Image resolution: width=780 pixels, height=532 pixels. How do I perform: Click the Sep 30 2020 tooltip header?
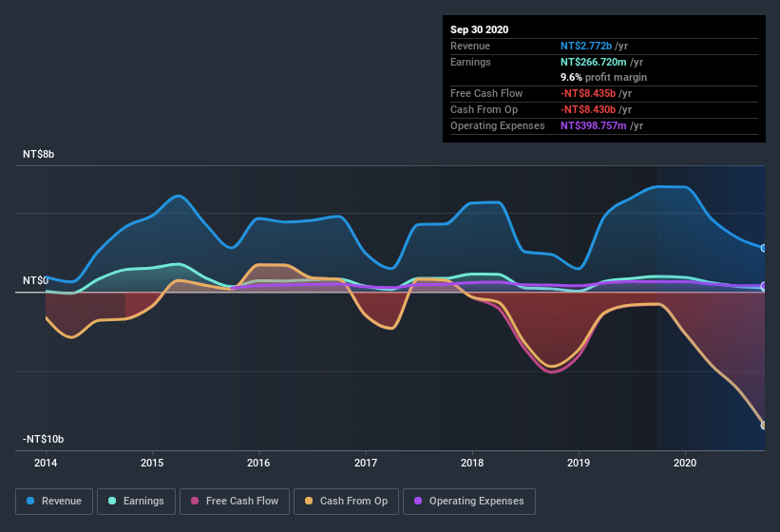[480, 29]
